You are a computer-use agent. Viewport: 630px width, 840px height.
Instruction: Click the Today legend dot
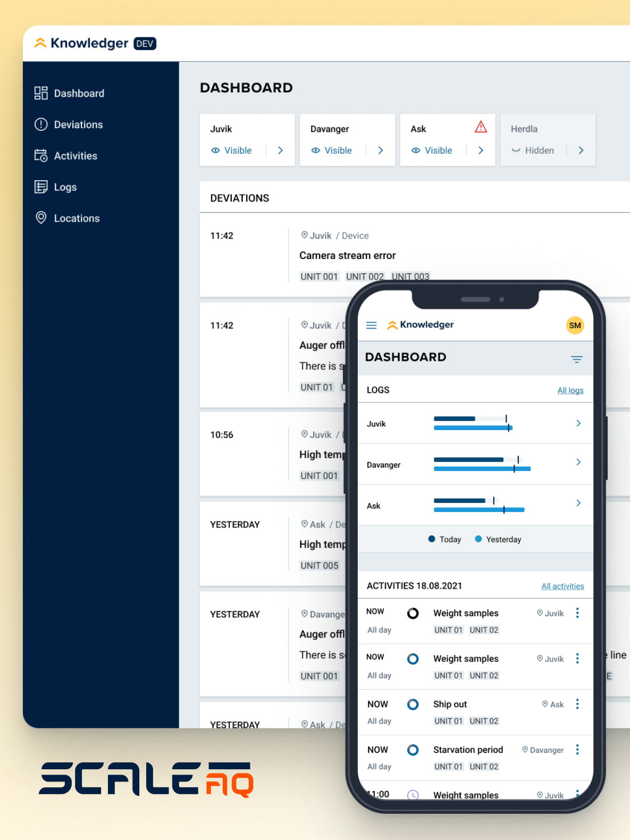point(432,539)
